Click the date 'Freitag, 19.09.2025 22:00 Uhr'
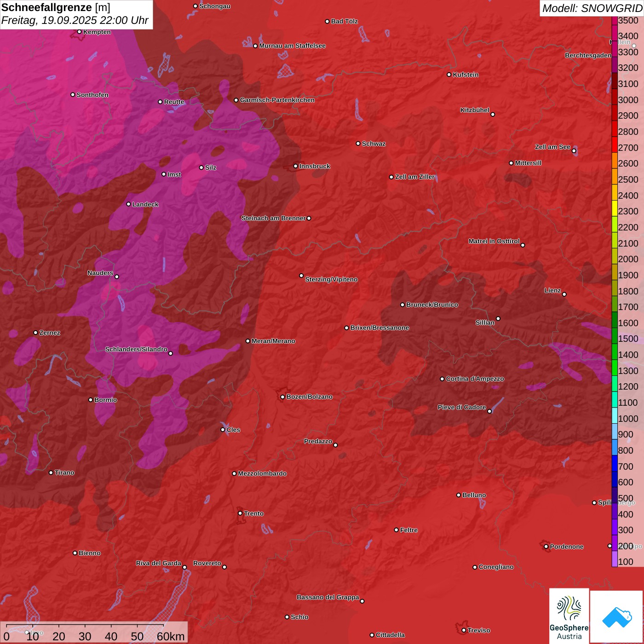This screenshot has height=644, width=644. pyautogui.click(x=75, y=21)
